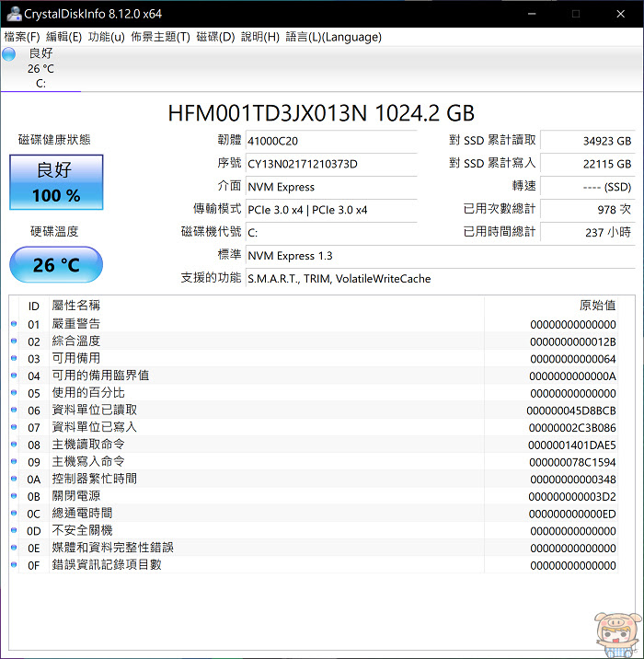The height and width of the screenshot is (659, 644).
Task: Click status dot for row 06 資料單位已讀取
Action: point(14,410)
